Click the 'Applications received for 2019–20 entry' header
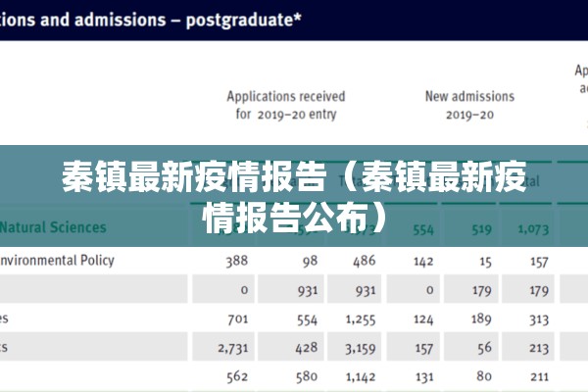The image size is (588, 392). point(286,105)
